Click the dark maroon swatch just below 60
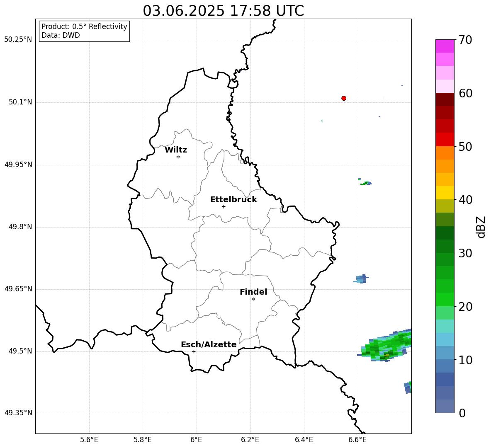Viewport: 491px width, 448px height. tap(445, 99)
